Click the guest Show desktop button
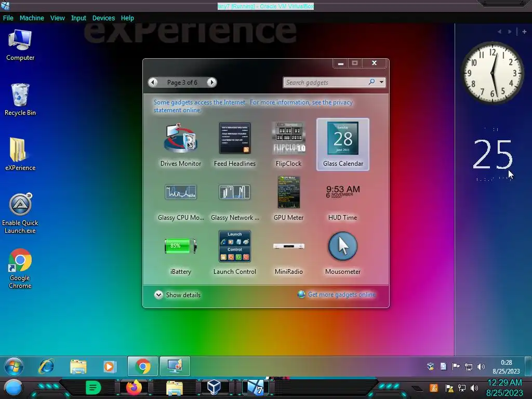Screen dimensions: 532x399 (x=528, y=366)
